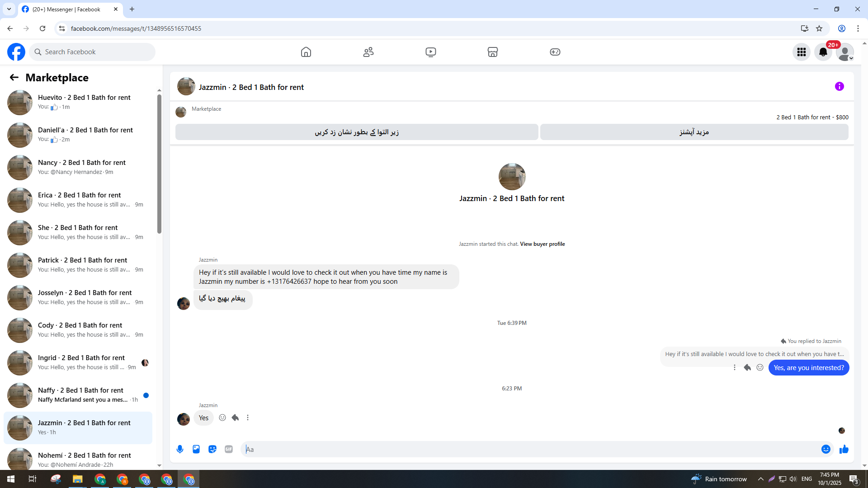Show hidden system tray icons
The image size is (868, 488).
click(x=761, y=479)
